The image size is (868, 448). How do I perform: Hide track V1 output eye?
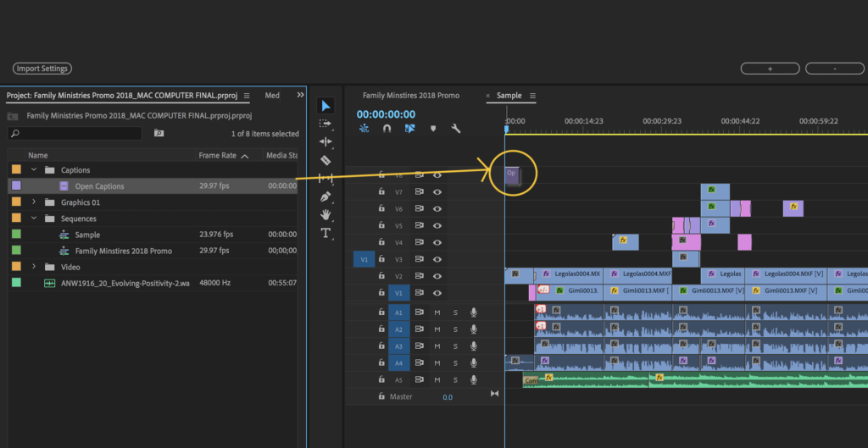pyautogui.click(x=437, y=292)
